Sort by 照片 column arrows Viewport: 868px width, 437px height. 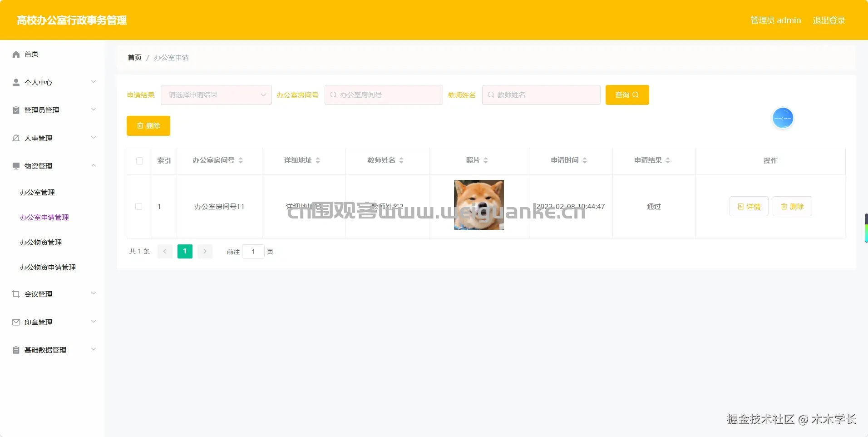pyautogui.click(x=486, y=160)
